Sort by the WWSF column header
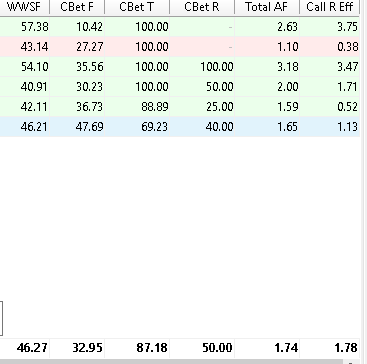 tap(25, 7)
